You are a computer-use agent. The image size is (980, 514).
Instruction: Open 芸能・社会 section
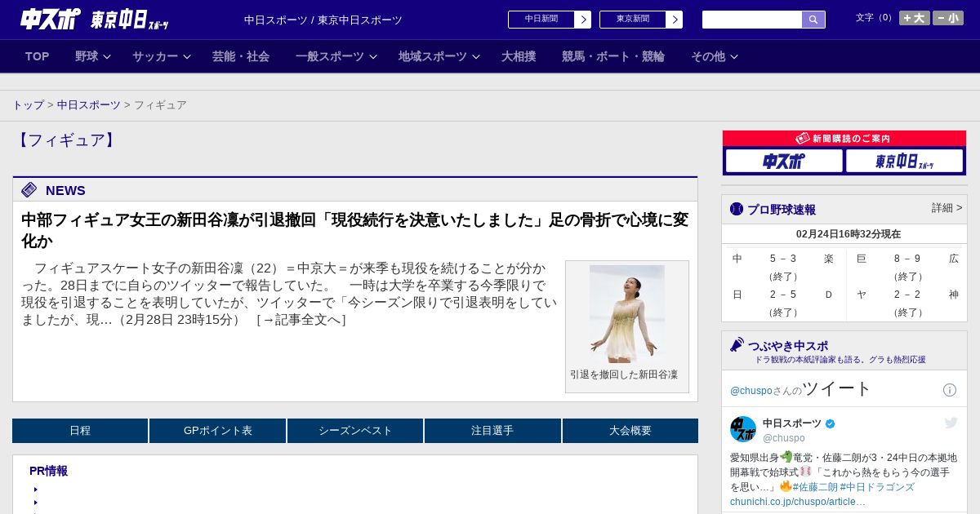point(241,56)
